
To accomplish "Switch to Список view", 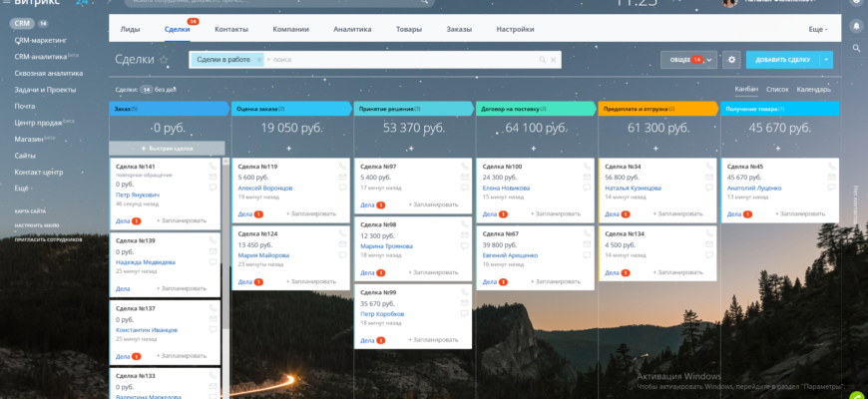I will [x=777, y=89].
